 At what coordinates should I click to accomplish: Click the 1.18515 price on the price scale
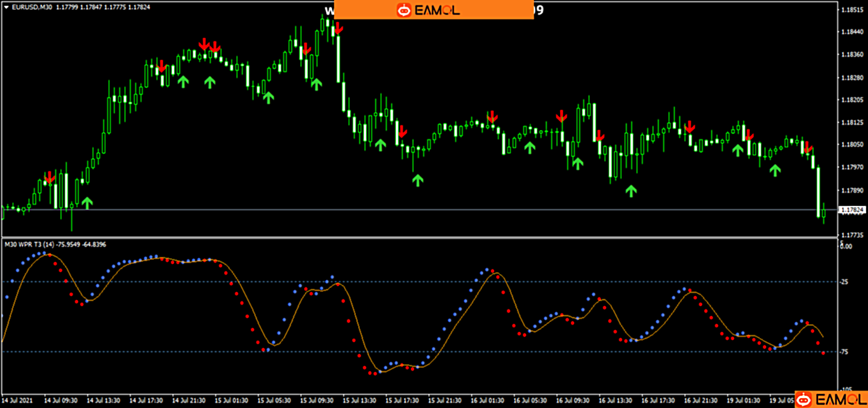pyautogui.click(x=853, y=10)
